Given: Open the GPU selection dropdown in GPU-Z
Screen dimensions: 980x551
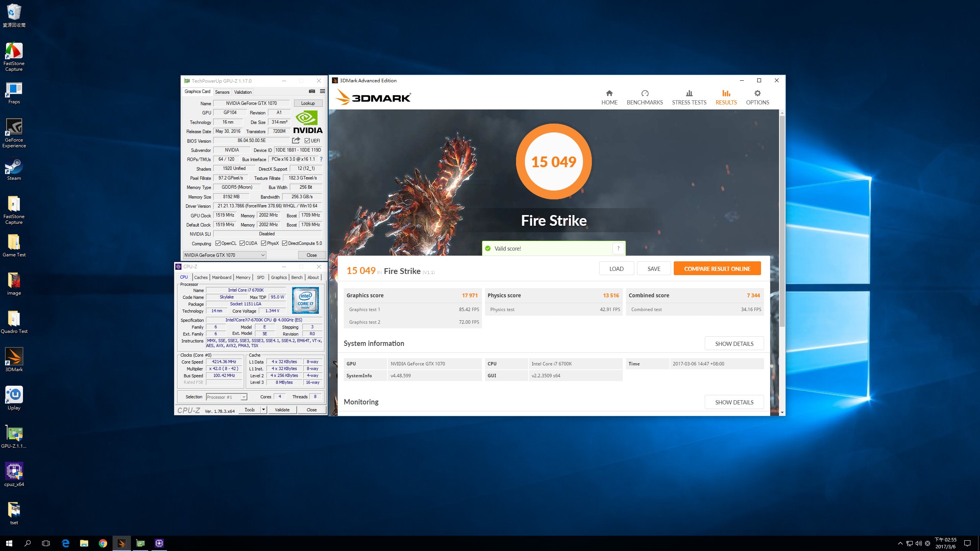Looking at the screenshot, I should tap(225, 255).
